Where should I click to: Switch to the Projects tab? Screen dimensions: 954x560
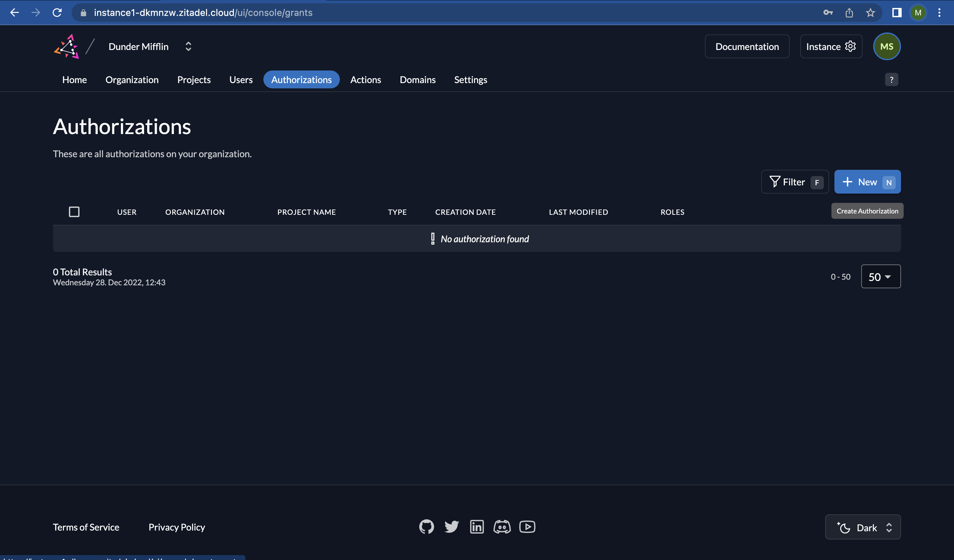coord(194,79)
